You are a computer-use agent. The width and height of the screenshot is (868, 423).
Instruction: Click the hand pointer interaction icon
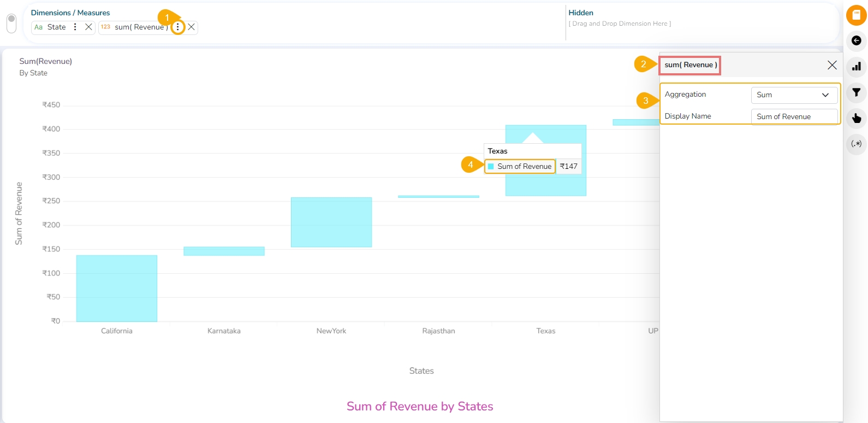[856, 118]
